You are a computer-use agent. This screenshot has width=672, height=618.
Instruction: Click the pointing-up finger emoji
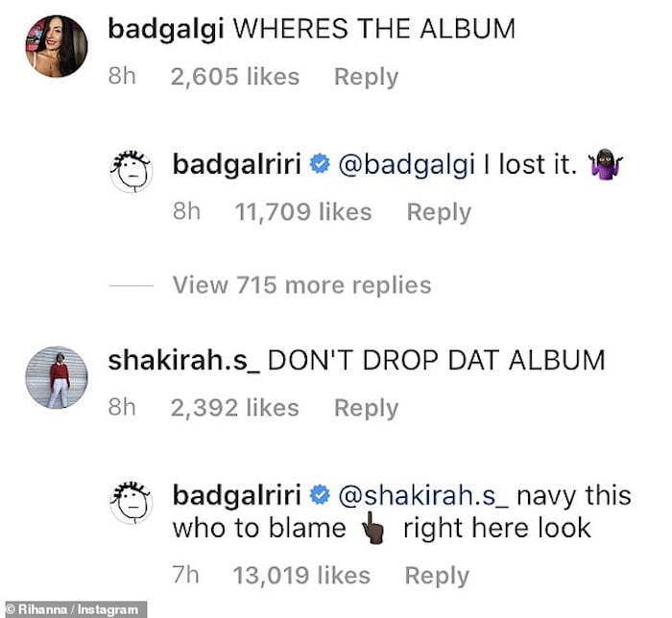(373, 529)
